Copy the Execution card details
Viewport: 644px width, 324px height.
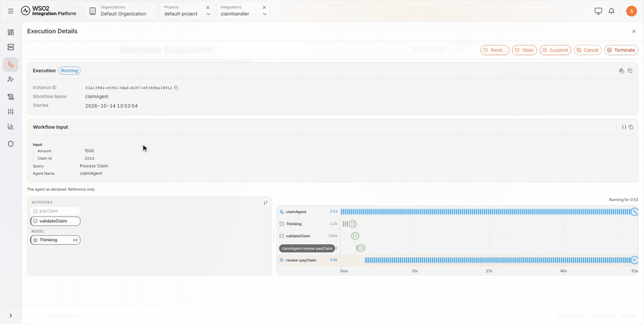tap(630, 70)
